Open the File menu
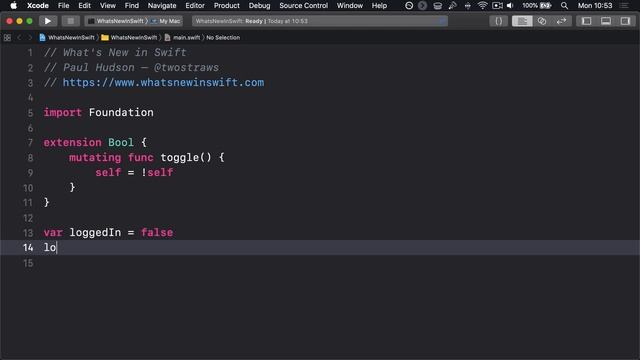 (63, 5)
